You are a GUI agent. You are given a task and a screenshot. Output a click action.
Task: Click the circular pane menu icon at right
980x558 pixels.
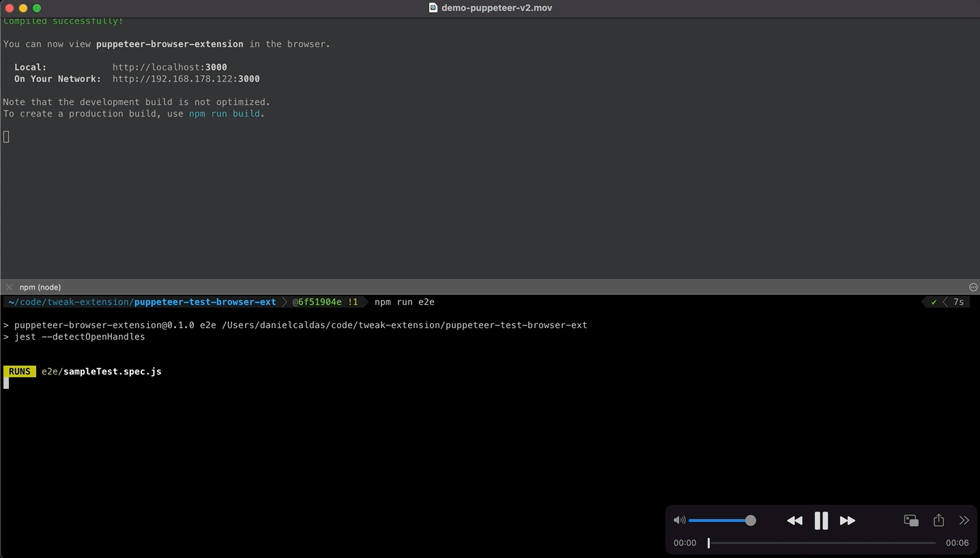[x=973, y=287]
